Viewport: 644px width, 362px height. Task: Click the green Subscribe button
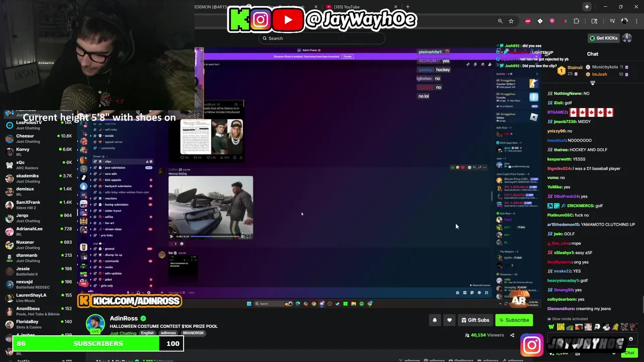[x=514, y=320]
